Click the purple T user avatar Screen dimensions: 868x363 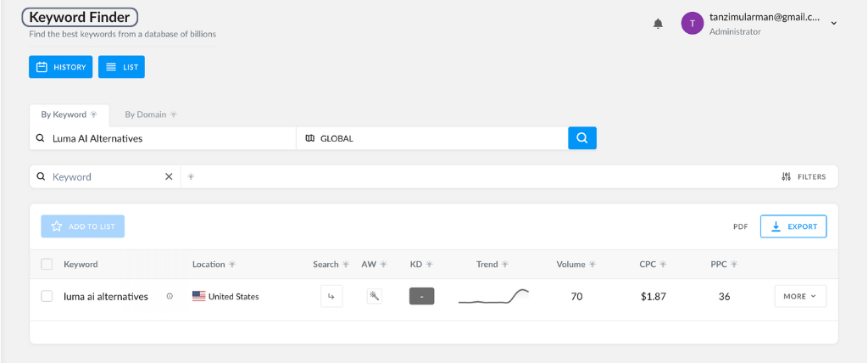click(692, 23)
